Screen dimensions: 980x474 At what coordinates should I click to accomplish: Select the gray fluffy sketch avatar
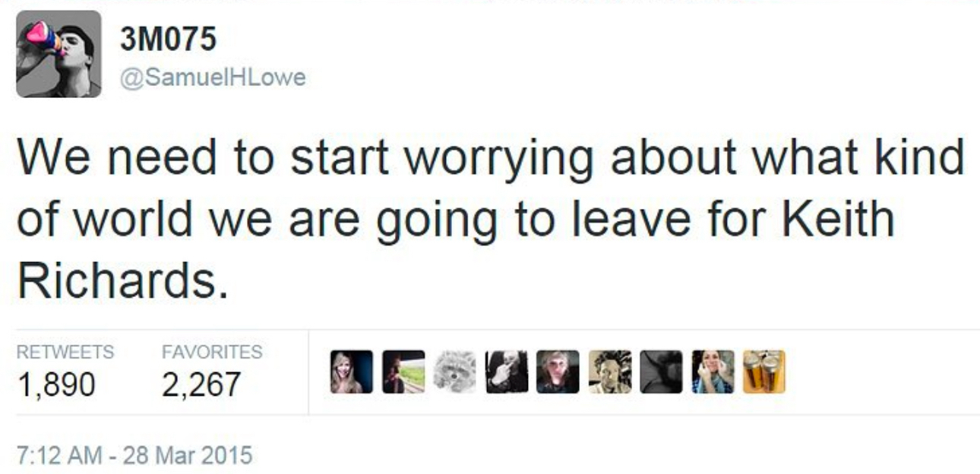[x=455, y=372]
